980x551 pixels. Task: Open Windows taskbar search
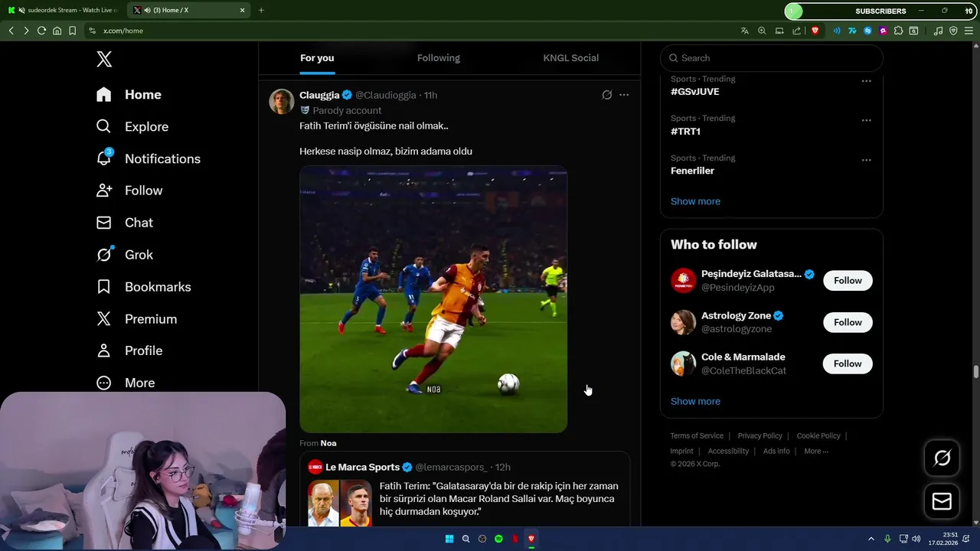click(x=465, y=539)
